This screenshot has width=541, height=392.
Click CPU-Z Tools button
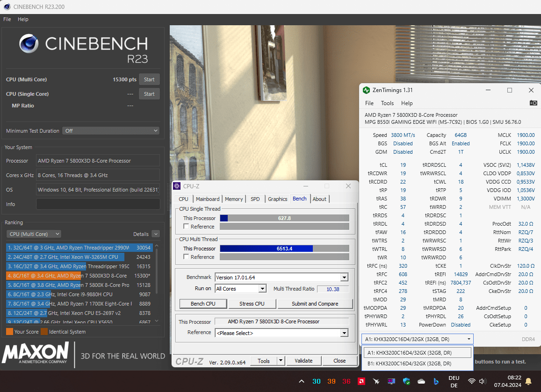pos(264,361)
